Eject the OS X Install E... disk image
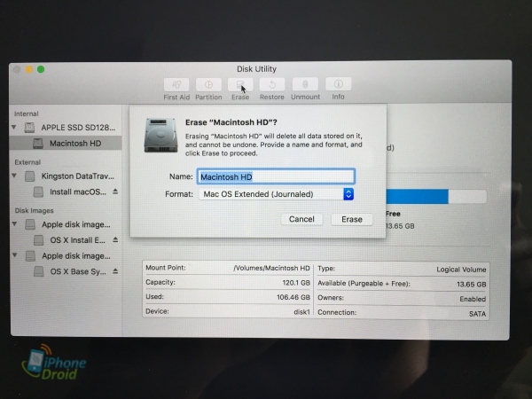Screen dimensions: 532x399 [114, 239]
